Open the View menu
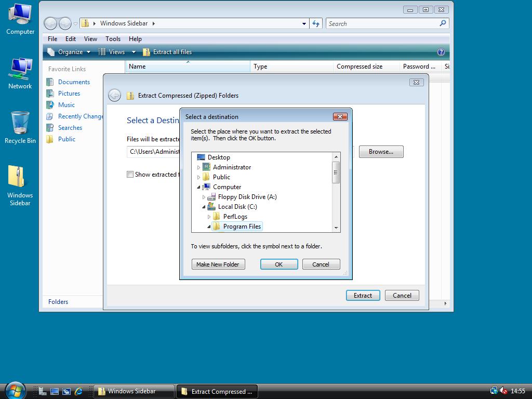 pos(90,38)
